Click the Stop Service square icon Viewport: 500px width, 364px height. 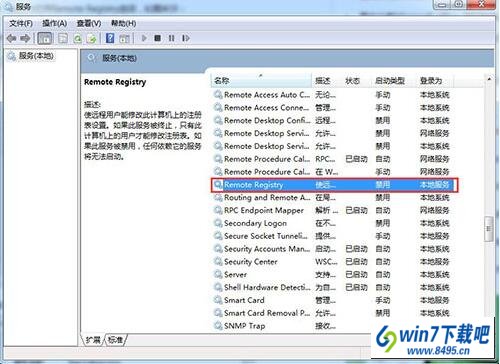pos(157,38)
